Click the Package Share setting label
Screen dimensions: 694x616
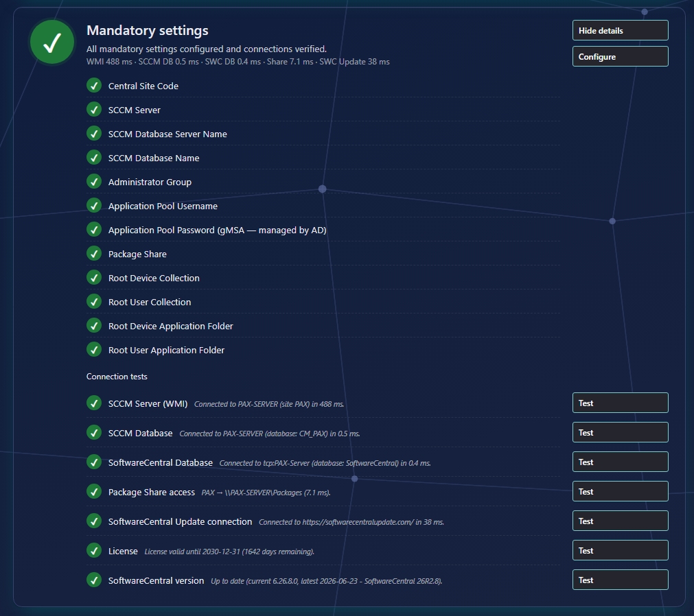(137, 254)
